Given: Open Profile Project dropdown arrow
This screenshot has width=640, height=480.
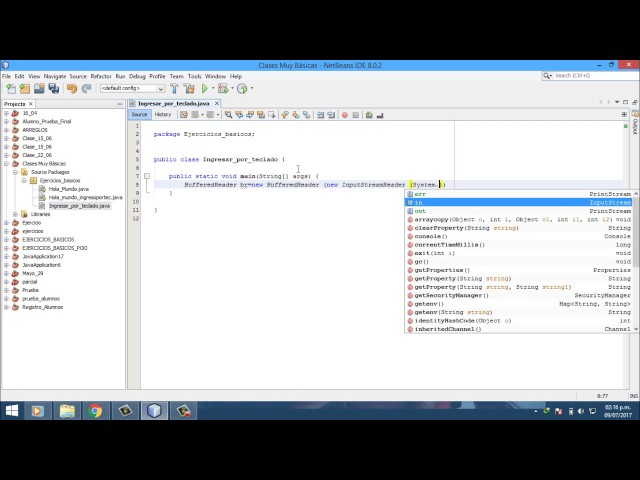Looking at the screenshot, I should 251,89.
